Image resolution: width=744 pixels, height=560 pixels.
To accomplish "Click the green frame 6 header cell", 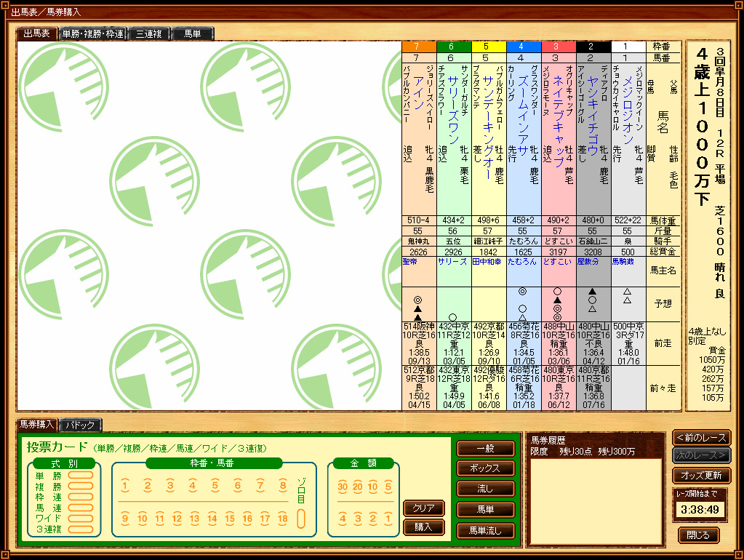I will pos(454,47).
